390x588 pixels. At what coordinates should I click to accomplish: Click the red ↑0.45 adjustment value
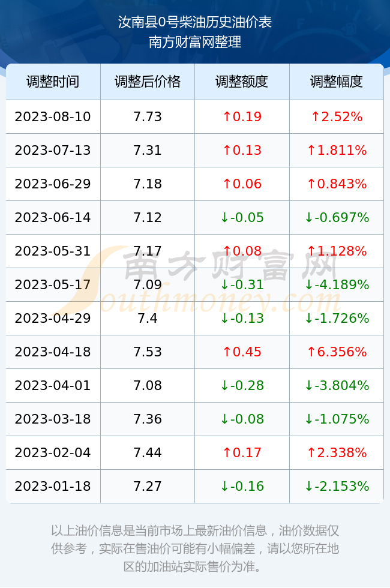tap(242, 352)
